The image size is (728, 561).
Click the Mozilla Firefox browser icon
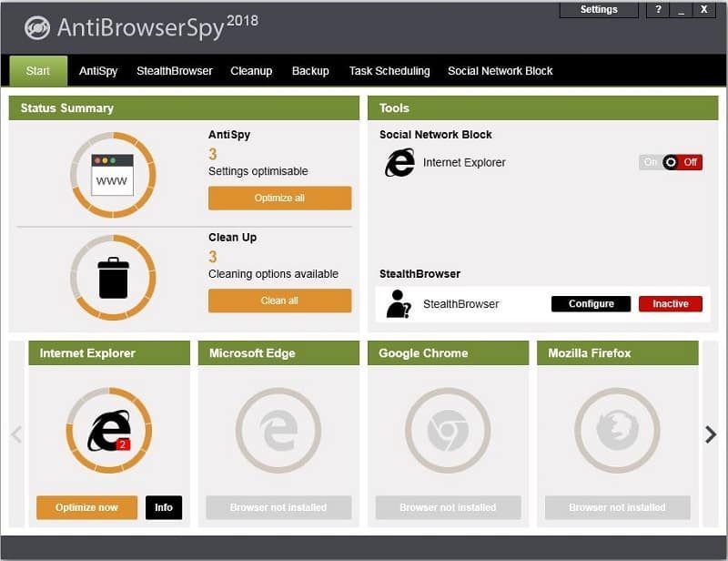(617, 431)
